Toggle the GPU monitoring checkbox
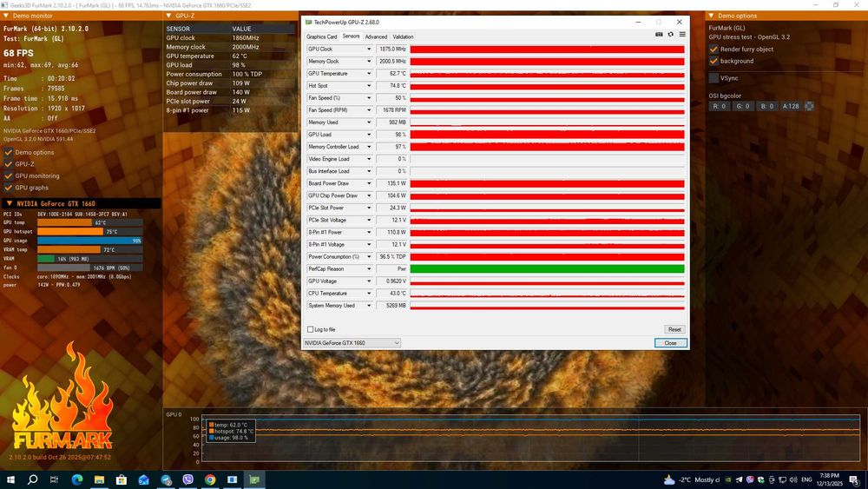This screenshot has width=868, height=489. [x=9, y=175]
